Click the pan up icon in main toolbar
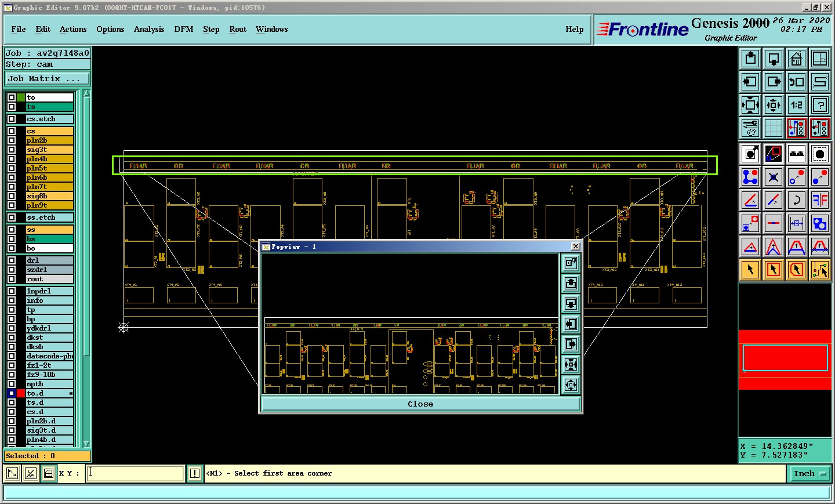 750,58
